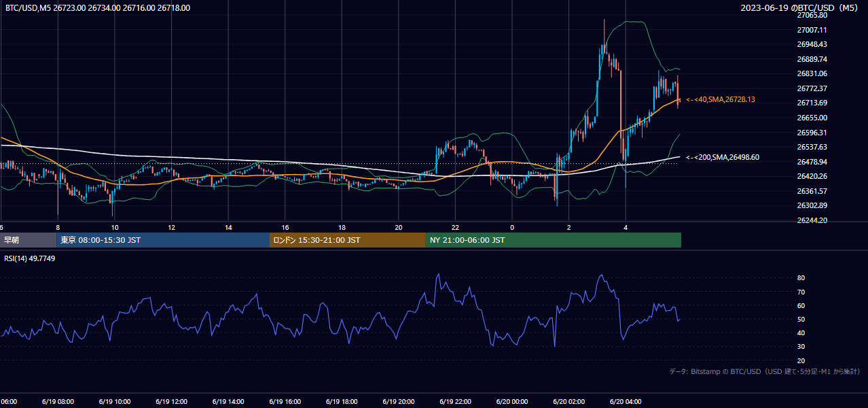Click the 6/19 10:00 date label
This screenshot has width=868, height=408.
coord(114,401)
